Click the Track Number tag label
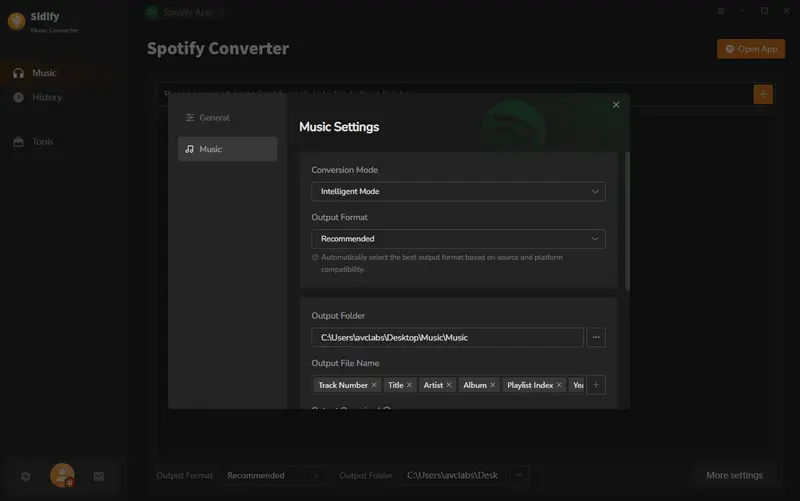 click(x=343, y=385)
